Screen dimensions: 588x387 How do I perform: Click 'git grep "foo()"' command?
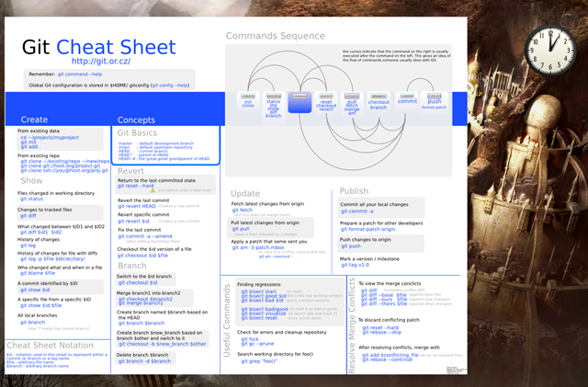pyautogui.click(x=259, y=361)
